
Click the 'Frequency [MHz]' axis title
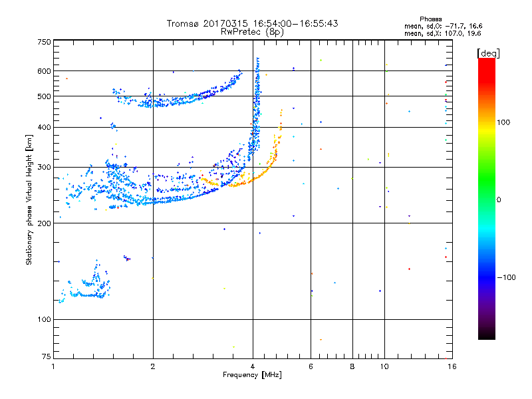[x=252, y=375]
